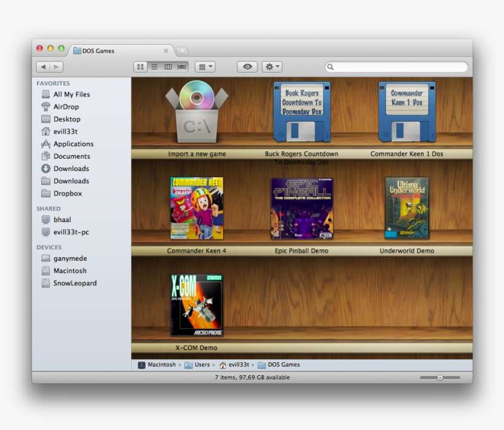
Task: Click the SnowLeopard disk icon
Action: coord(45,283)
